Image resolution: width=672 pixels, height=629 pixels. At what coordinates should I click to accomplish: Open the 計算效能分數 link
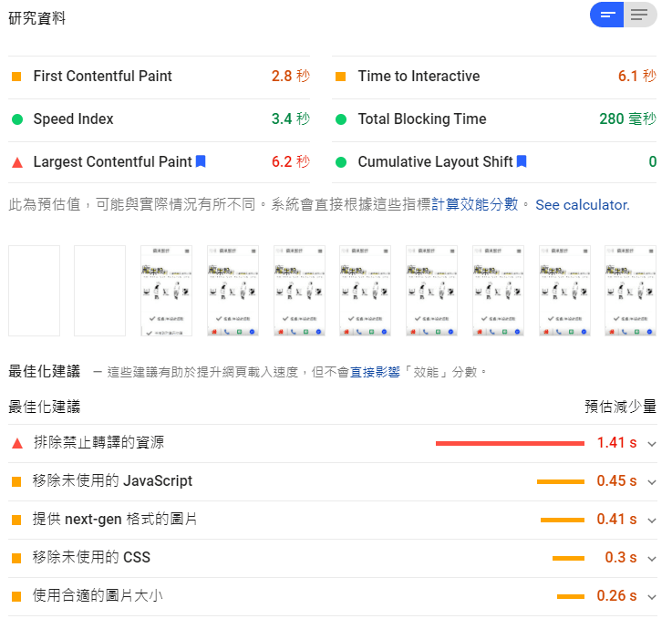click(474, 205)
